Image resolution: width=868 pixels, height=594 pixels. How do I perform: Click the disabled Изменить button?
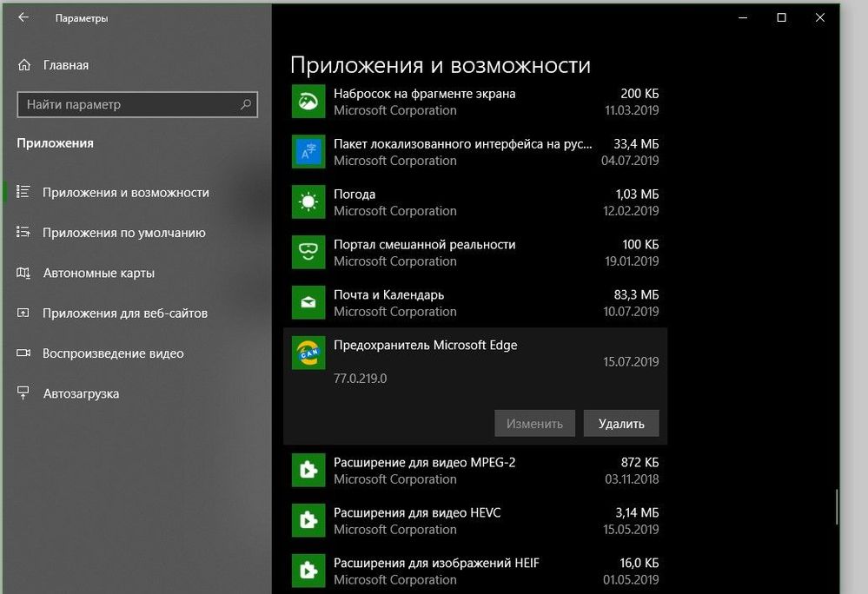(534, 424)
